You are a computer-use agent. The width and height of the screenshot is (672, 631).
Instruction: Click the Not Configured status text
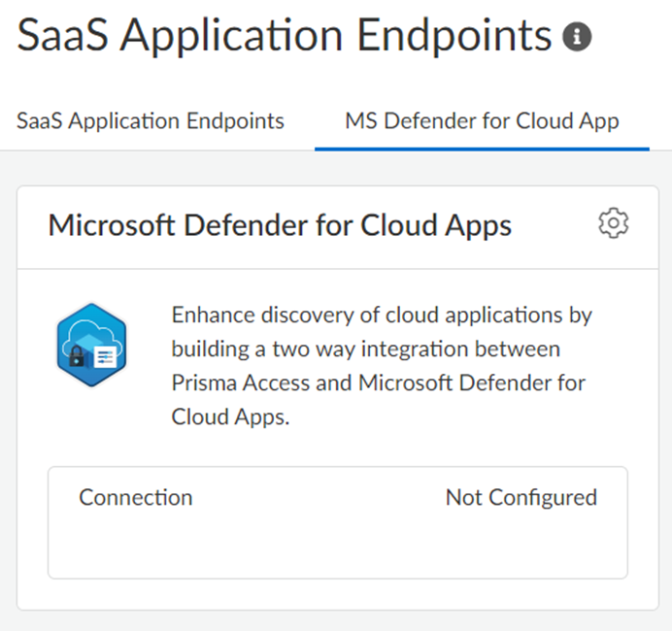tap(521, 498)
